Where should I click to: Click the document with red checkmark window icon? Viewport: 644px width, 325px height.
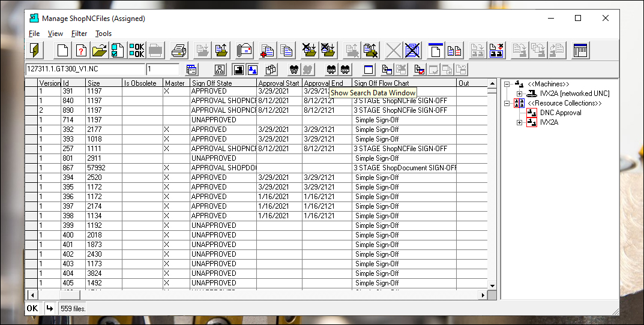[x=420, y=70]
